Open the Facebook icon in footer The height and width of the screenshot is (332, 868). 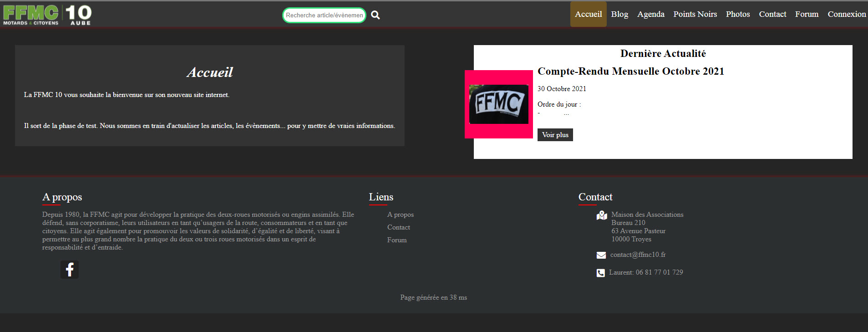click(70, 270)
